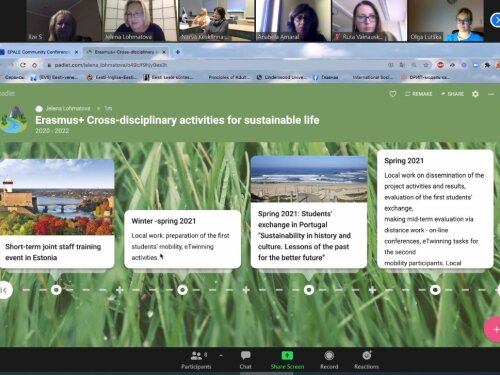The height and width of the screenshot is (375, 500).
Task: Click the REMAKE button
Action: coord(418,94)
